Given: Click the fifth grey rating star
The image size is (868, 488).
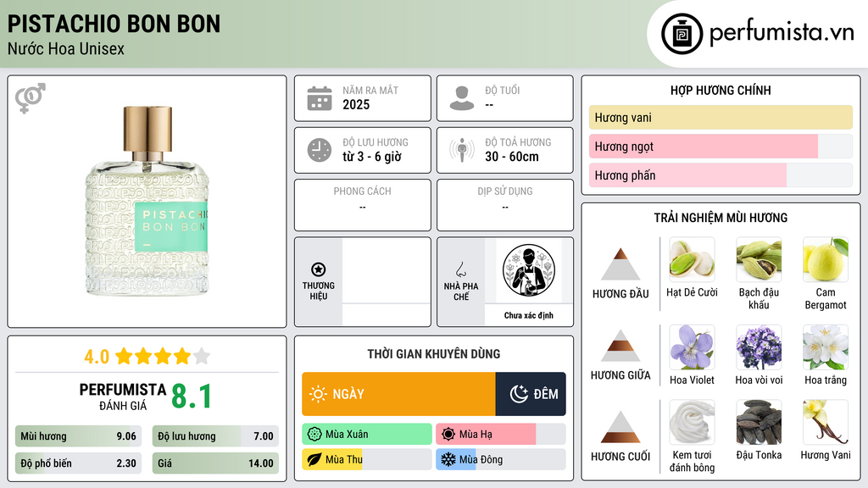Looking at the screenshot, I should 202,356.
